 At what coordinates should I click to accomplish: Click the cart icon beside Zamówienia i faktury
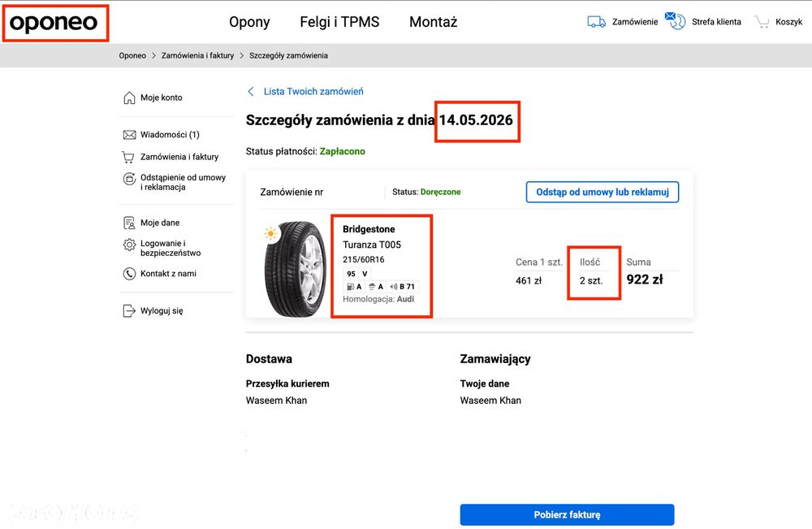(128, 157)
